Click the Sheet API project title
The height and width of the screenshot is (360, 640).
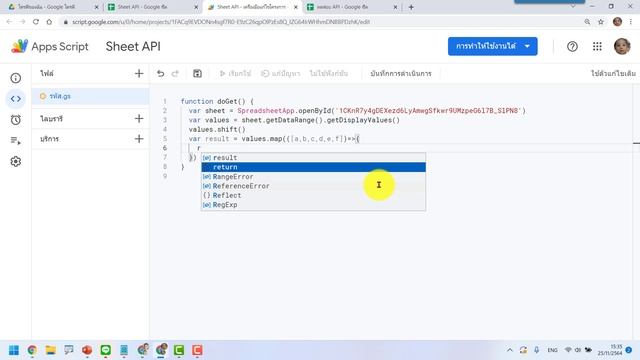point(133,47)
